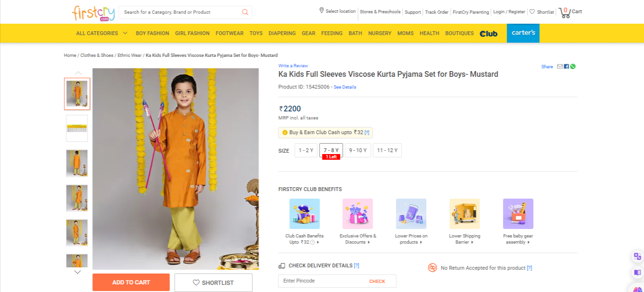
Task: Type in the Enter Pincode field
Action: click(x=322, y=281)
